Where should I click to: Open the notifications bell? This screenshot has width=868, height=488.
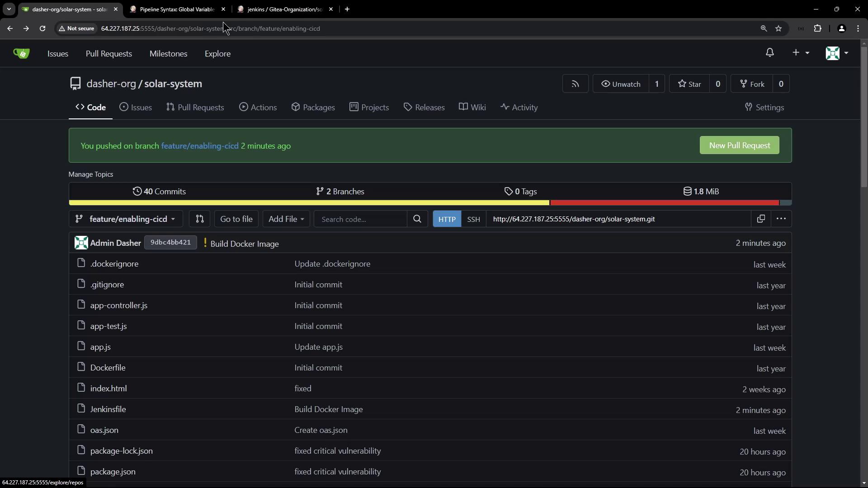point(769,53)
